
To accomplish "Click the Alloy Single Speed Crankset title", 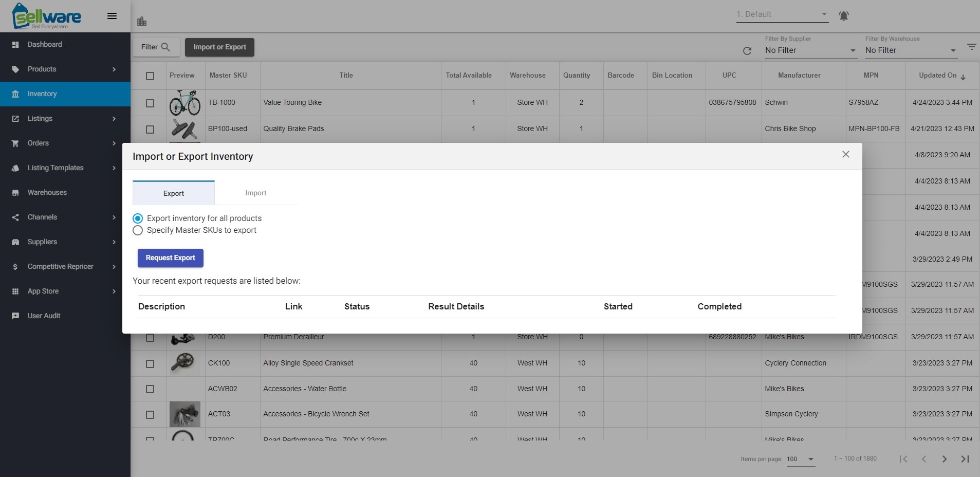I will click(308, 363).
